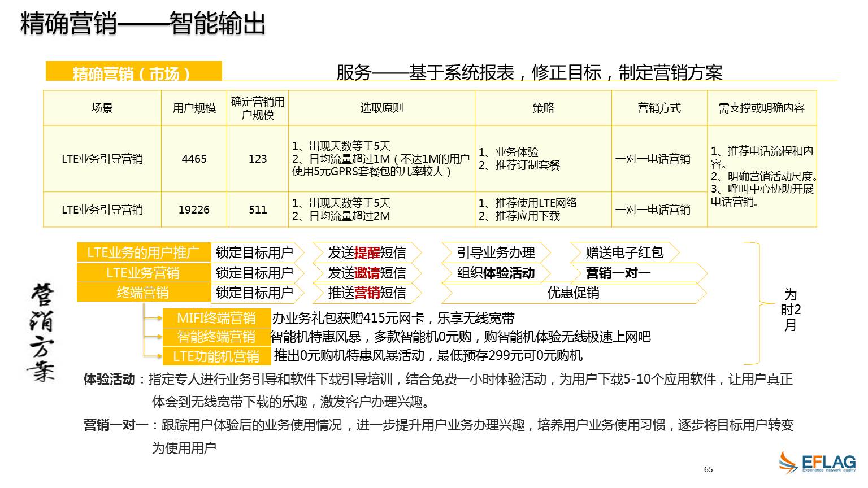Click the 策略 column header
The height and width of the screenshot is (488, 868).
click(x=543, y=108)
